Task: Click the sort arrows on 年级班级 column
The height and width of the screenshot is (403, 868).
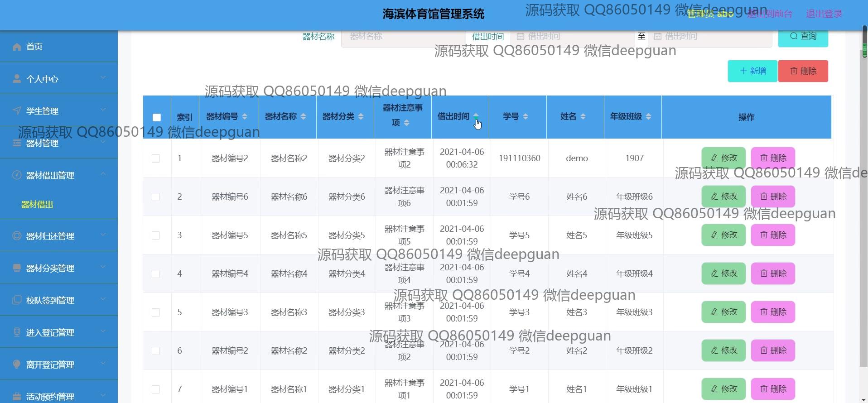Action: [x=648, y=117]
